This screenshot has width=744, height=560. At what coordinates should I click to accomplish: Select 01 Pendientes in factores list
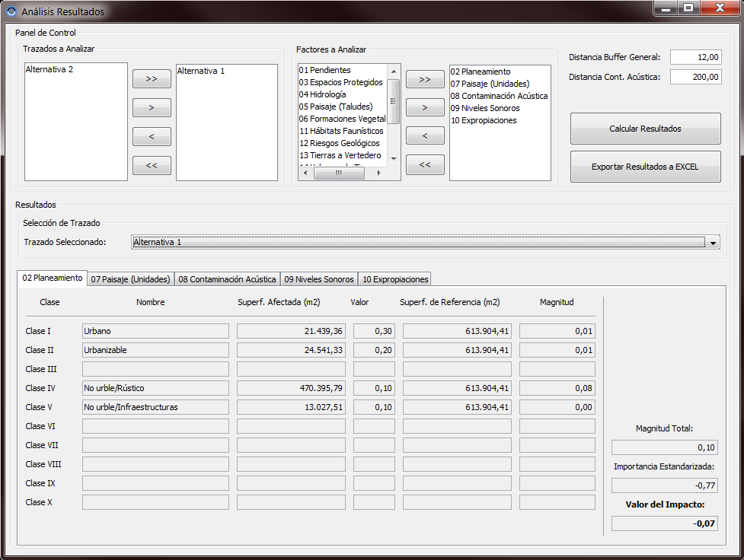325,70
